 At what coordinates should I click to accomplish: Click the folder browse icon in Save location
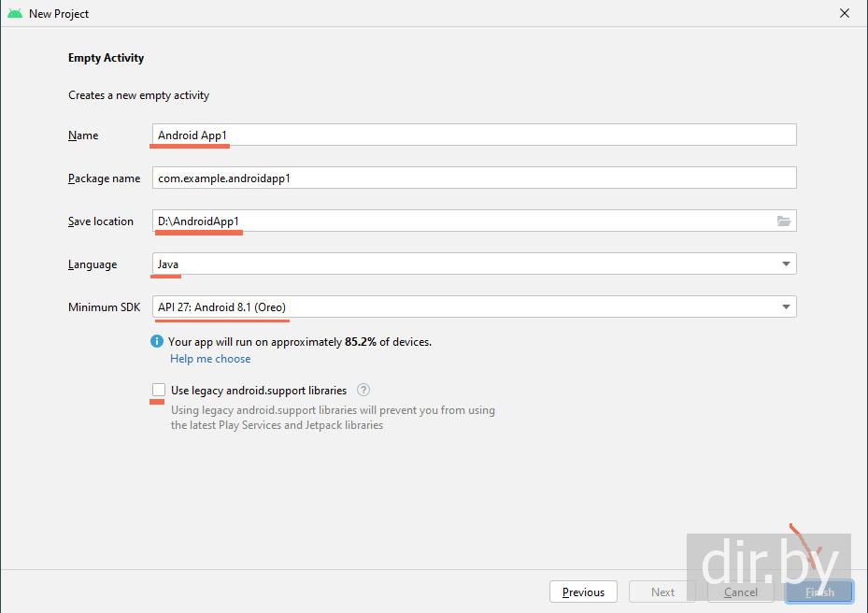[783, 221]
